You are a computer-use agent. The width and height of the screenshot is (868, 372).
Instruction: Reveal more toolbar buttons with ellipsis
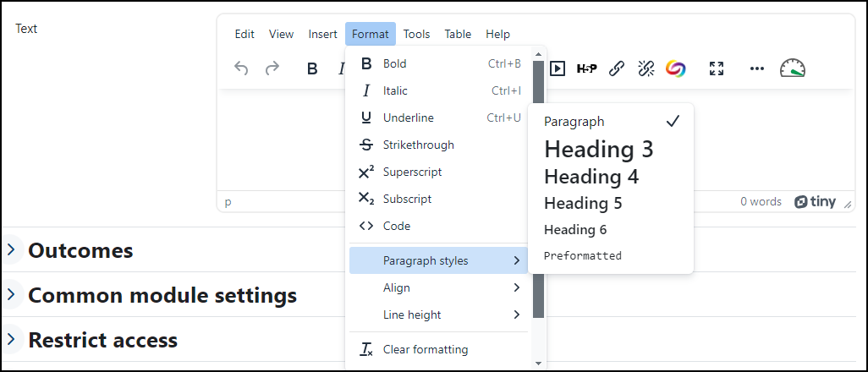(756, 68)
